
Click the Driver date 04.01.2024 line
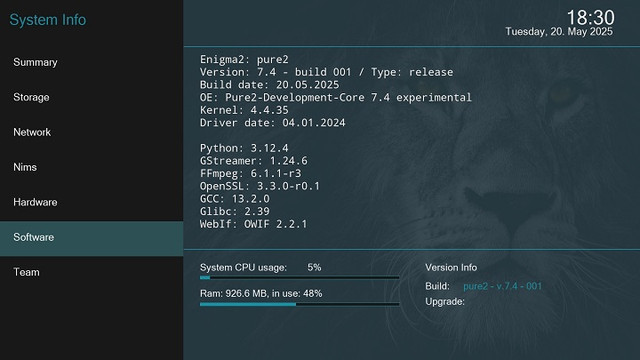coord(273,123)
